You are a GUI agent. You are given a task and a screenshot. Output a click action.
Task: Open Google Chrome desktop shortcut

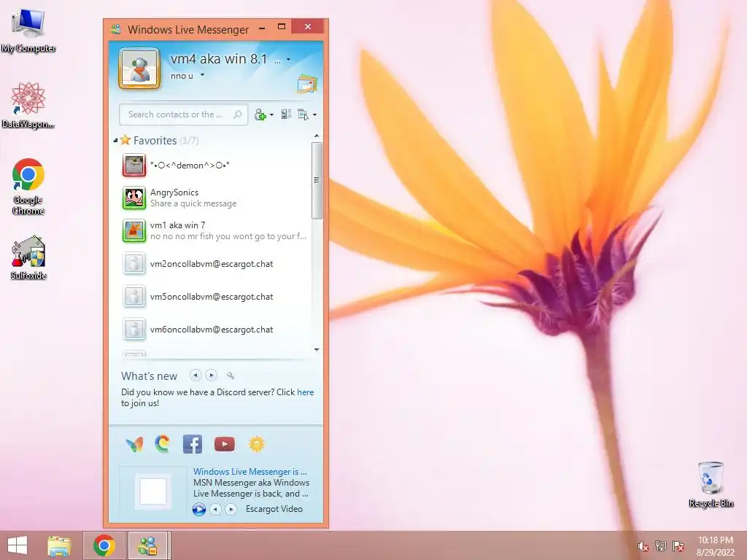click(28, 186)
